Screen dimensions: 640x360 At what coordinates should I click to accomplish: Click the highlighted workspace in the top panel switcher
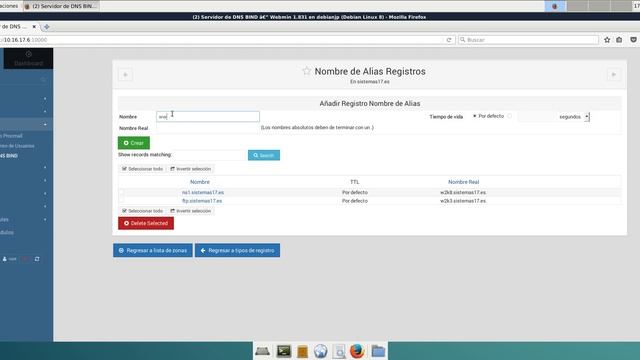(555, 6)
